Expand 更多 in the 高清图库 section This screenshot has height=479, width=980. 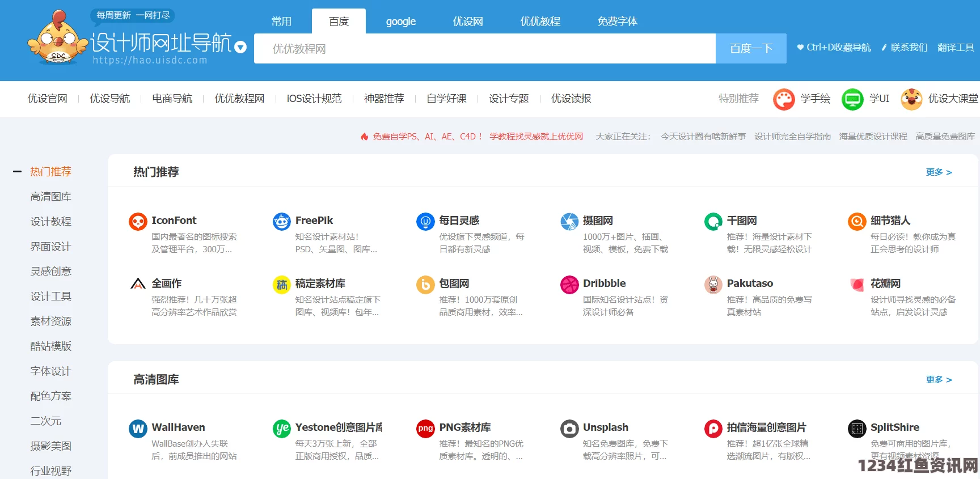(939, 379)
